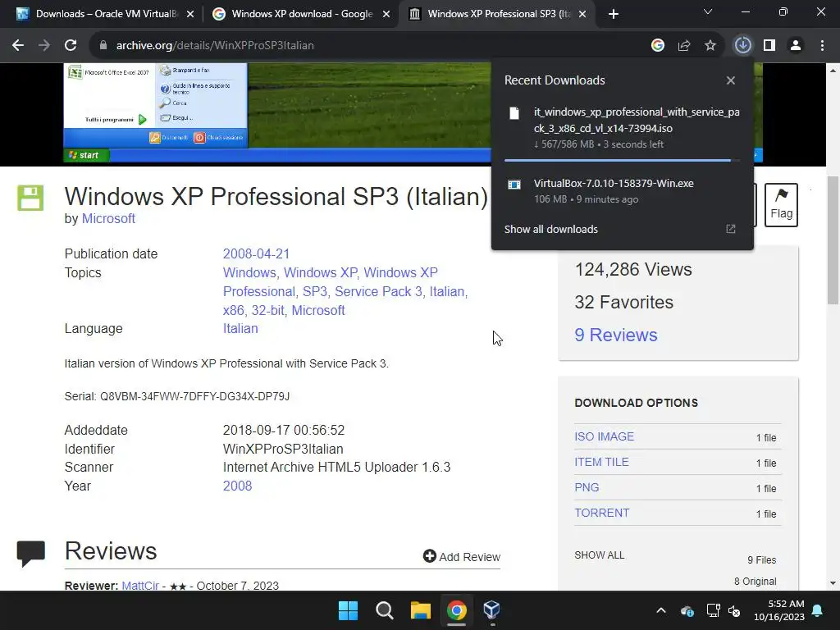Click the forward navigation arrow
The image size is (840, 630).
(44, 46)
